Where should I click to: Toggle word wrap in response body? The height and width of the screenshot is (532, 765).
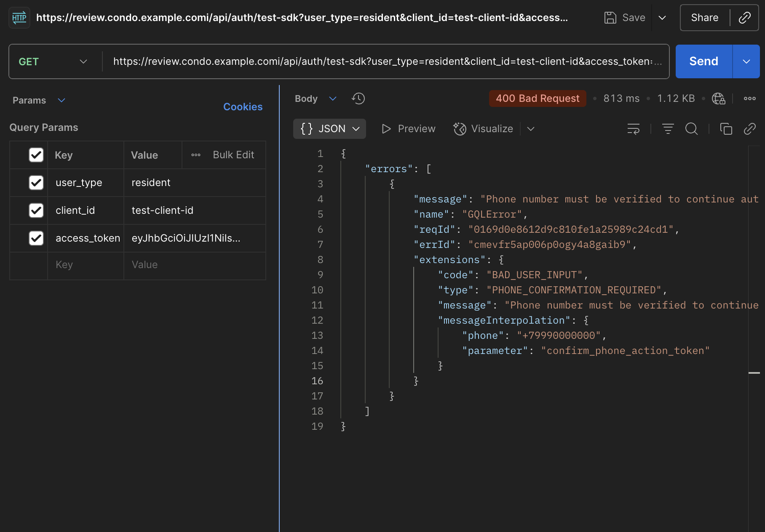tap(633, 129)
